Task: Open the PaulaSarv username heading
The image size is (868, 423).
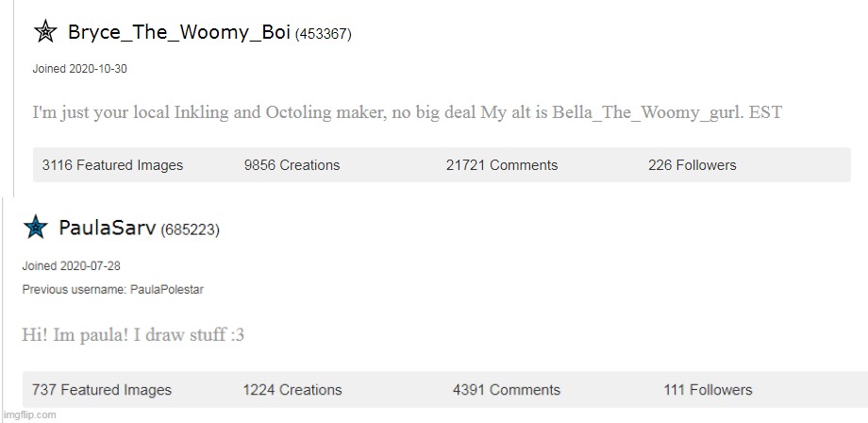Action: coord(107,228)
